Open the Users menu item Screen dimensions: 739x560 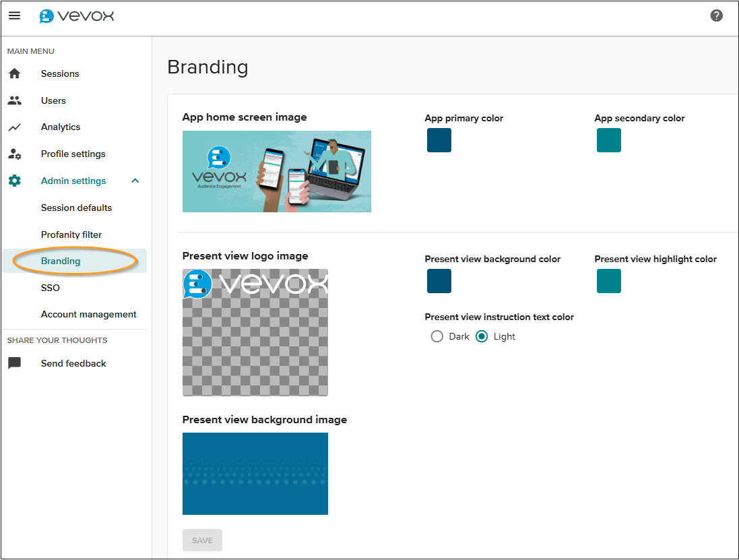tap(53, 100)
